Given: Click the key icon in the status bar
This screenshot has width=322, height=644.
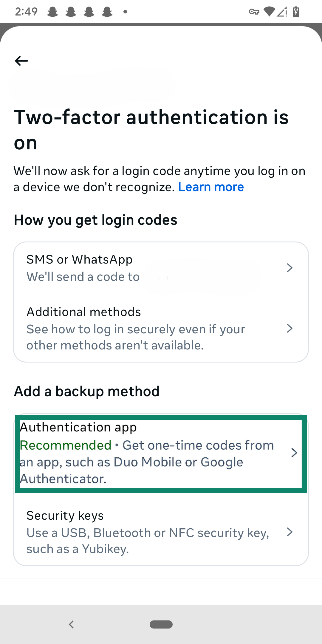Looking at the screenshot, I should pyautogui.click(x=254, y=11).
